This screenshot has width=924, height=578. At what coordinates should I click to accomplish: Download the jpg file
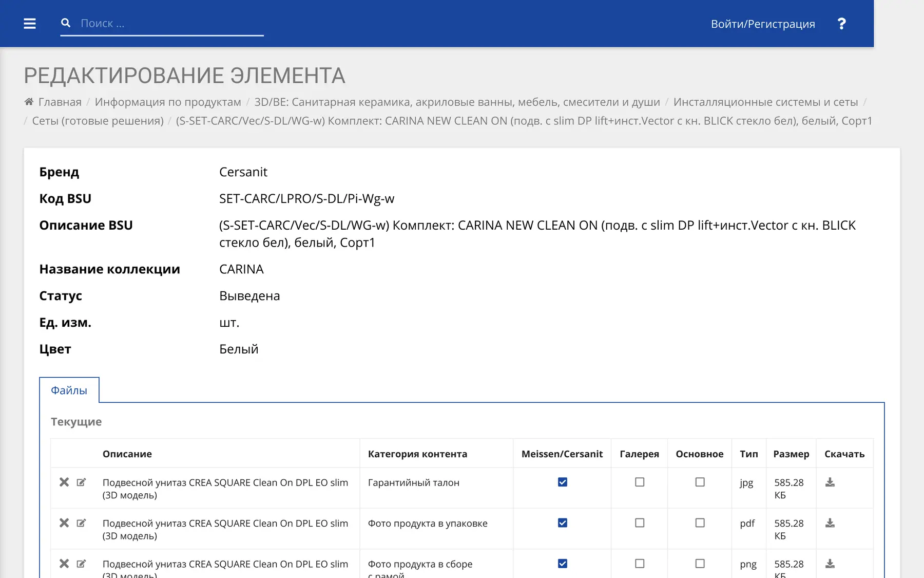pos(830,482)
